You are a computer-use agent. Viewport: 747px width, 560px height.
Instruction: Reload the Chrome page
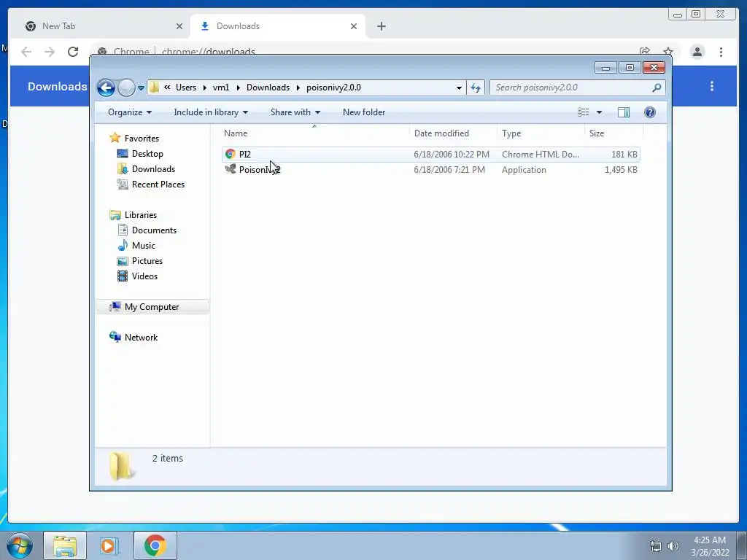pyautogui.click(x=73, y=52)
